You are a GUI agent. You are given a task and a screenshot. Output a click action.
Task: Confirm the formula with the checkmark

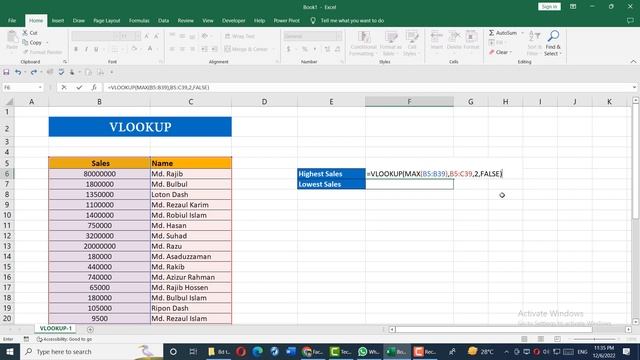click(x=79, y=87)
